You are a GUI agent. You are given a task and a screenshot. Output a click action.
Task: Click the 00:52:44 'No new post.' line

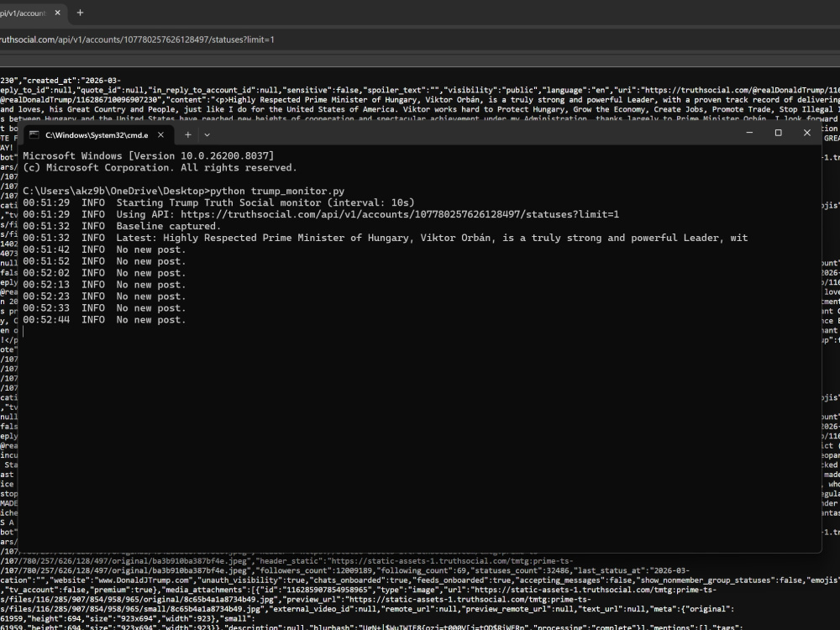[x=104, y=320]
